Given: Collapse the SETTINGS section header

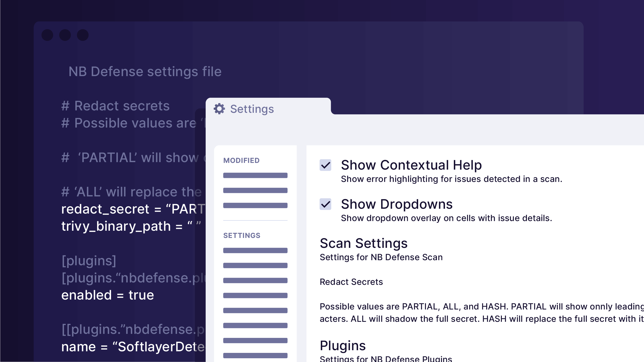Looking at the screenshot, I should (241, 235).
